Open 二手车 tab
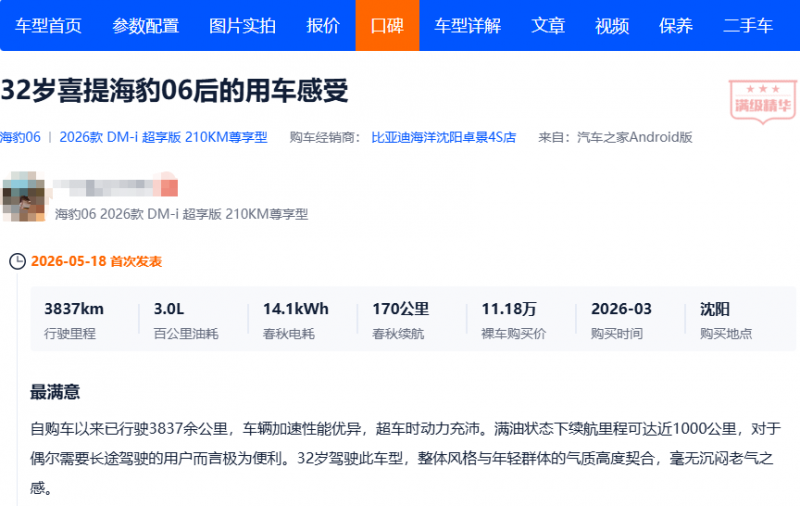 [748, 26]
